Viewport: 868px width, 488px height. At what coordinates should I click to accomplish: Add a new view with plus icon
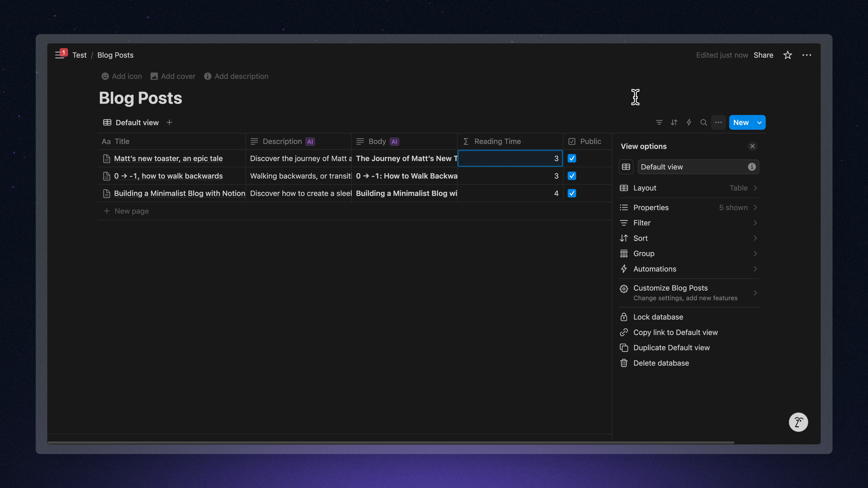point(170,123)
